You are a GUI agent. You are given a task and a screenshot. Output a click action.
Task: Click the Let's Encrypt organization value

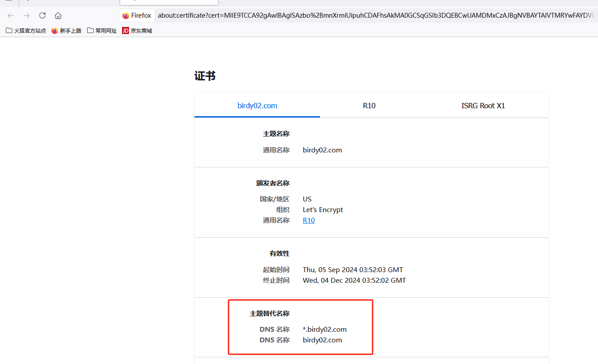tap(323, 210)
